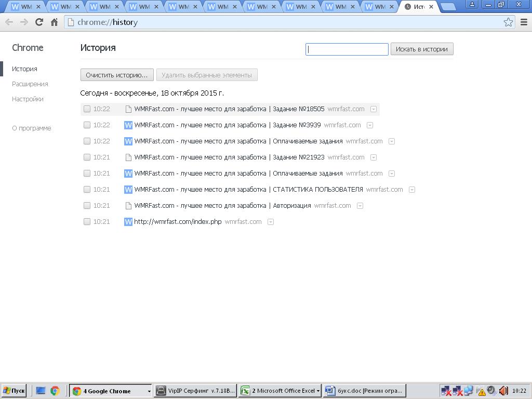Check the wmrfast.com/index.php entry
The height and width of the screenshot is (399, 532).
[87, 222]
